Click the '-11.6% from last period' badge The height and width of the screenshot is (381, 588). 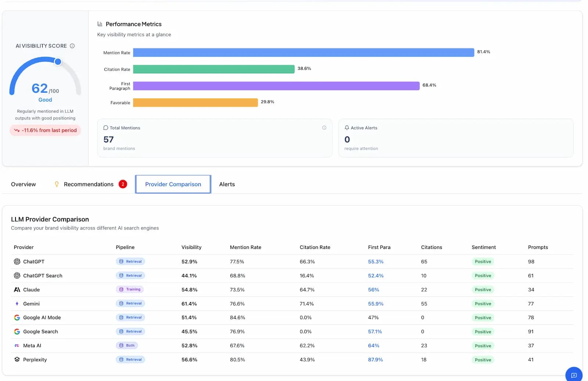[45, 130]
